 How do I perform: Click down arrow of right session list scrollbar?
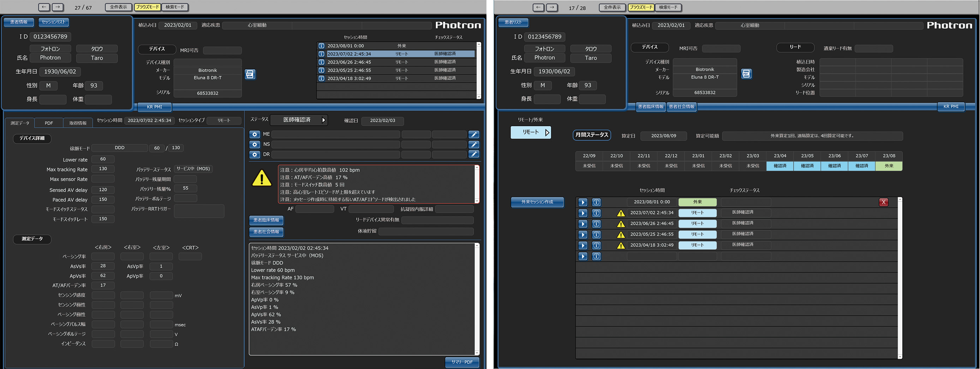tap(900, 356)
